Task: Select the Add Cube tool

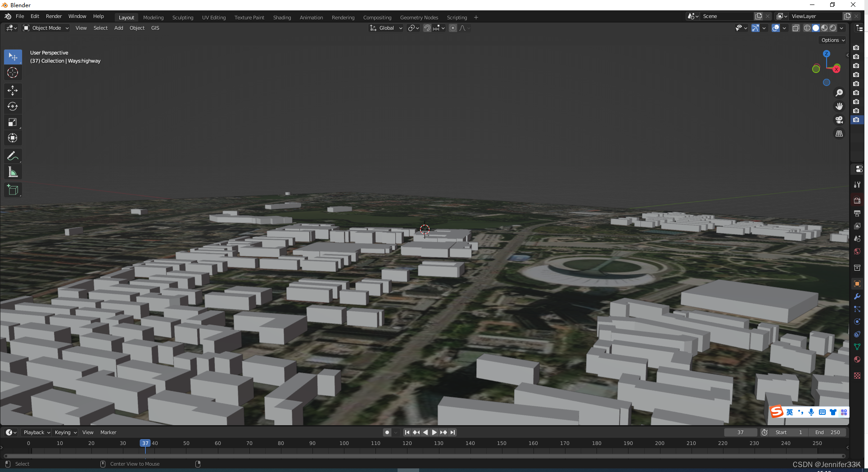Action: (13, 190)
